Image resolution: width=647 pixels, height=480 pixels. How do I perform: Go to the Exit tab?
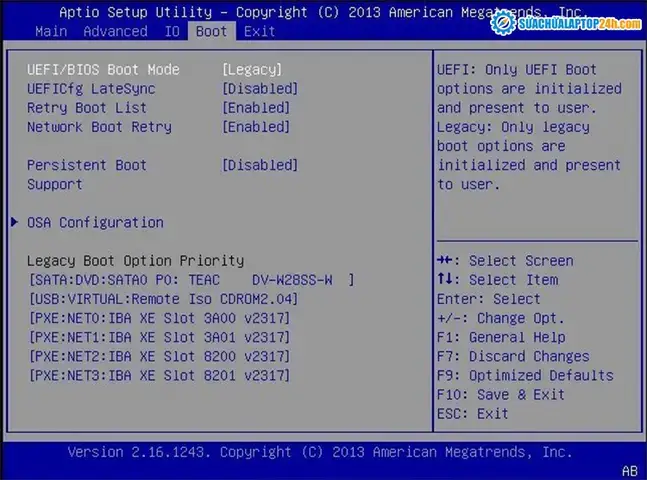click(260, 31)
